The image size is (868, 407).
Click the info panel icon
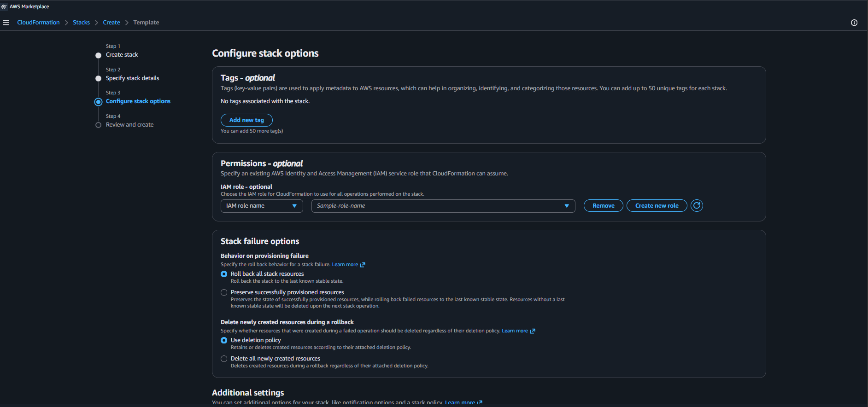tap(854, 23)
